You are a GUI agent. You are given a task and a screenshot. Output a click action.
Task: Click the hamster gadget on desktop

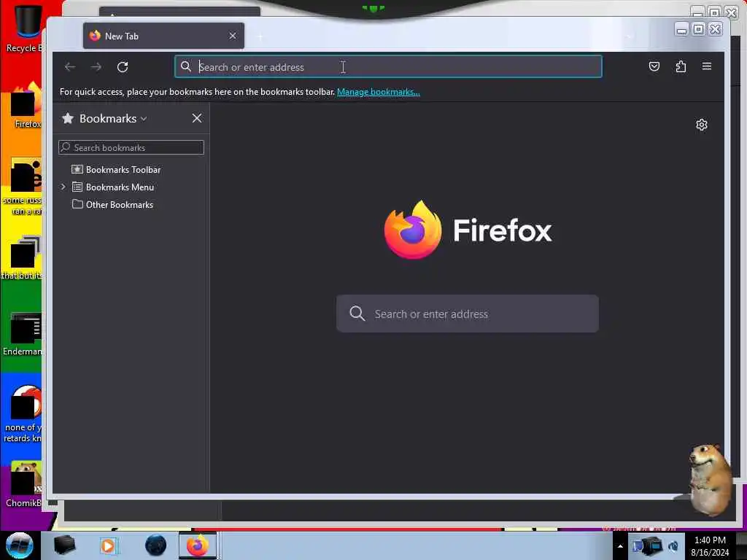[x=710, y=478]
